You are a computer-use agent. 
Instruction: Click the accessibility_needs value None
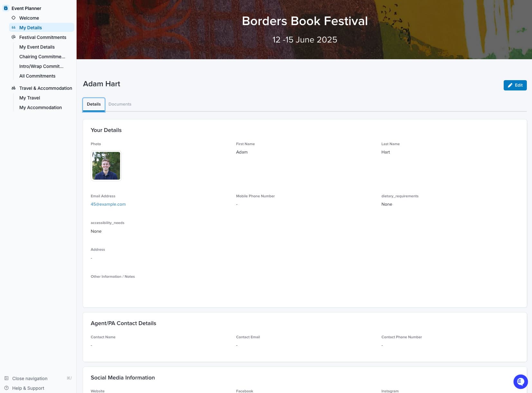tap(96, 231)
